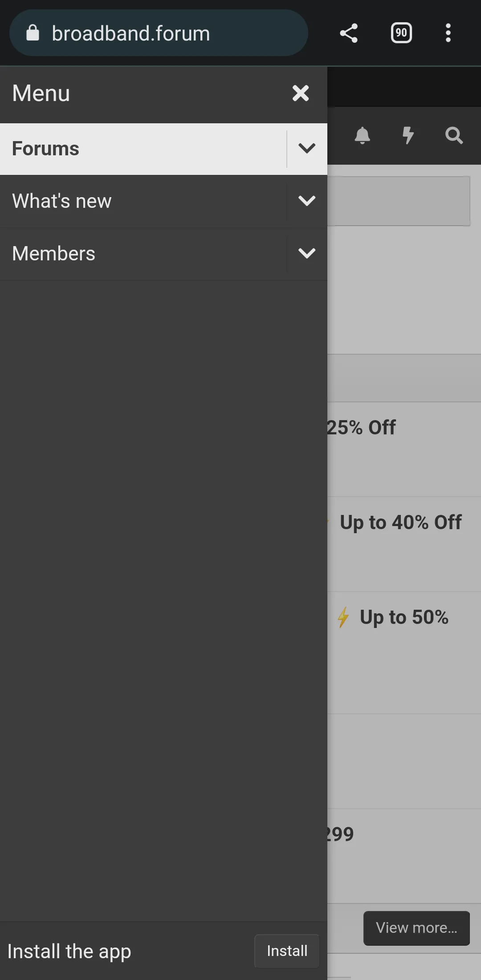The height and width of the screenshot is (980, 481).
Task: Open the browser tab switcher showing 90
Action: (401, 33)
